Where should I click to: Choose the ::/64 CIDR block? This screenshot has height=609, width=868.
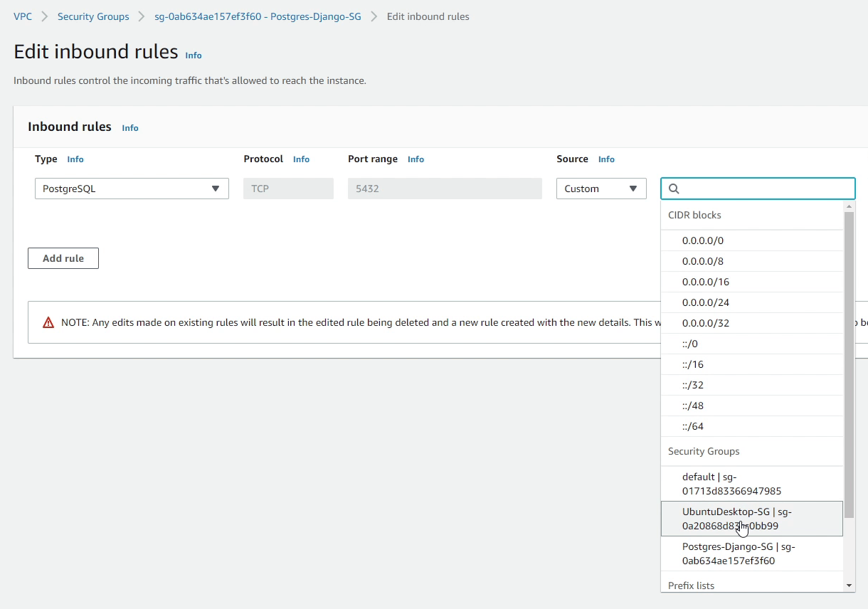click(x=693, y=426)
